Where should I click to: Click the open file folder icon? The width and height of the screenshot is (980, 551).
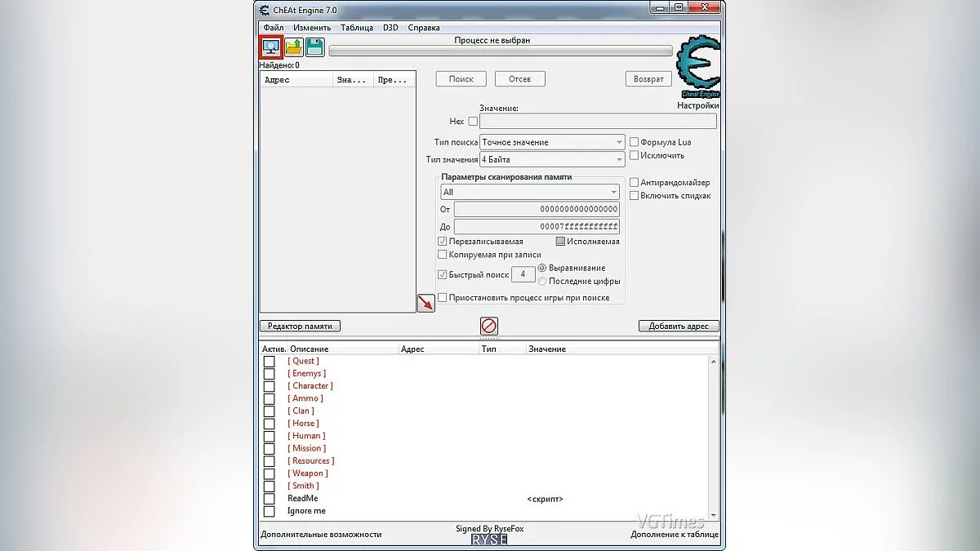tap(293, 47)
